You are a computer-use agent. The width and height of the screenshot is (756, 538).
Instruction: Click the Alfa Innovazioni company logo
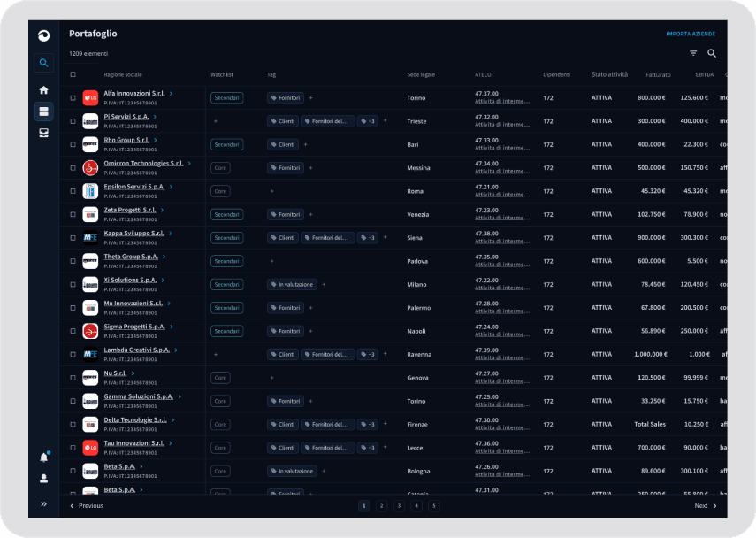(90, 97)
